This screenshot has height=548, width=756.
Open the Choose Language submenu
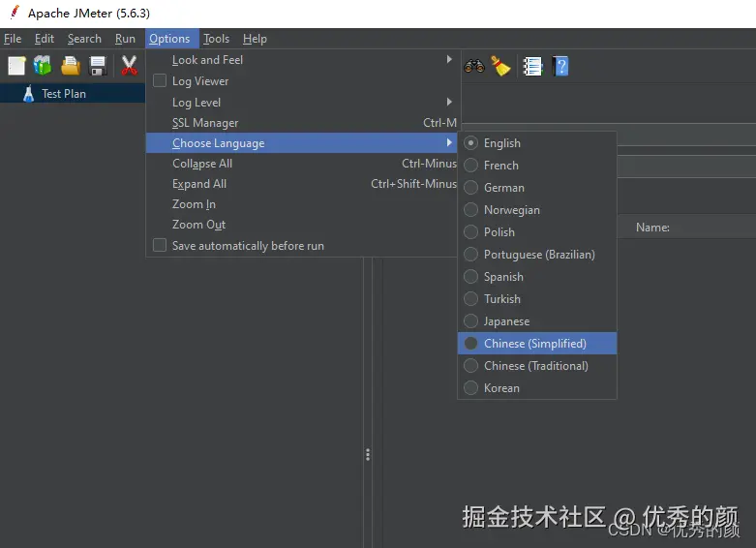[302, 142]
